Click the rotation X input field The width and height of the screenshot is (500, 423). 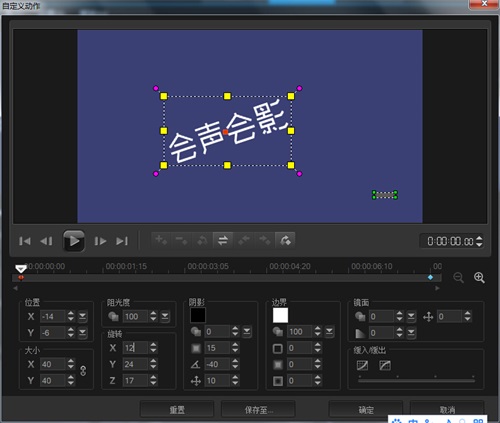pos(135,348)
